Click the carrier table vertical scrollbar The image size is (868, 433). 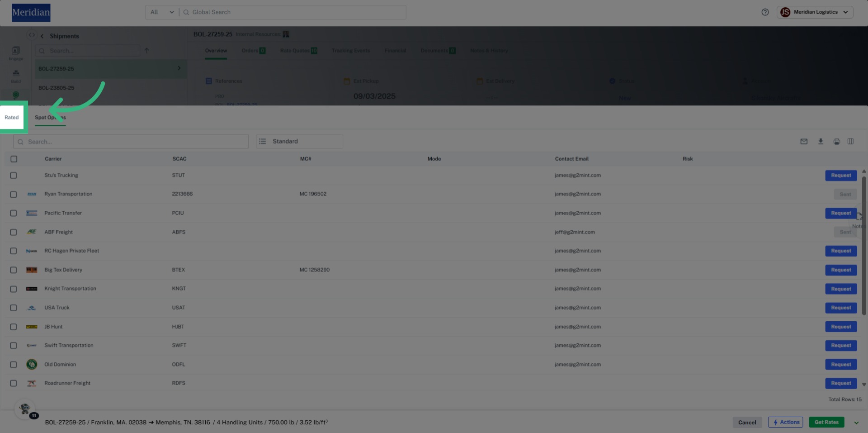pos(864,246)
